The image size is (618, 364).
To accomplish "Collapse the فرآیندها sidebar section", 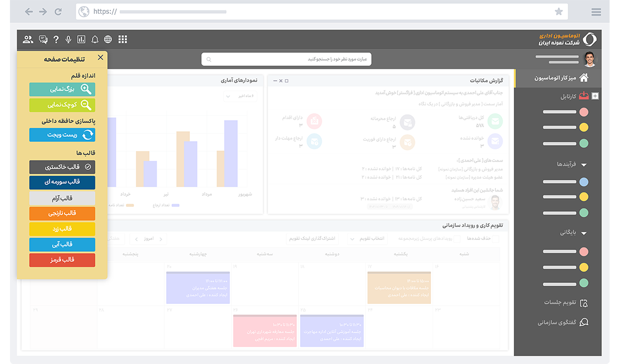I will (x=584, y=164).
